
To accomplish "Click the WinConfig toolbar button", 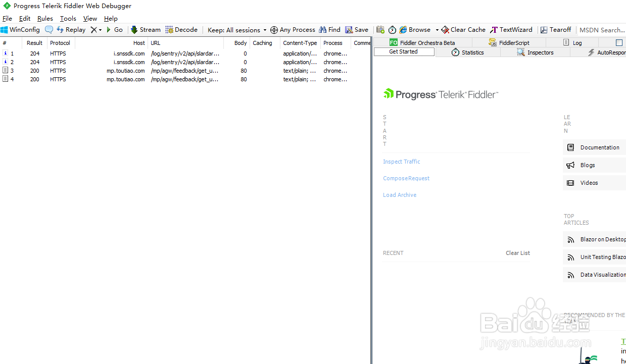I will pyautogui.click(x=20, y=30).
